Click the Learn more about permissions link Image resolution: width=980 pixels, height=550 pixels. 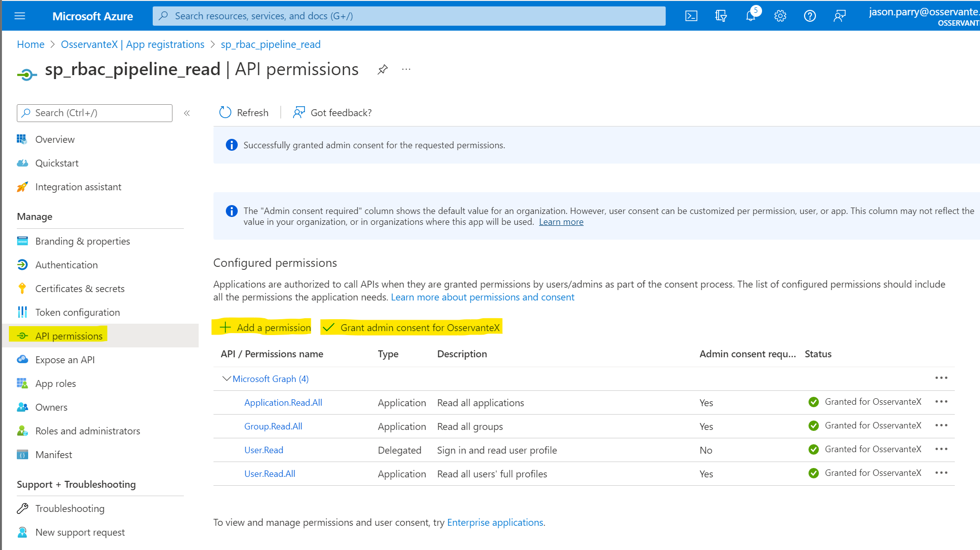click(482, 297)
